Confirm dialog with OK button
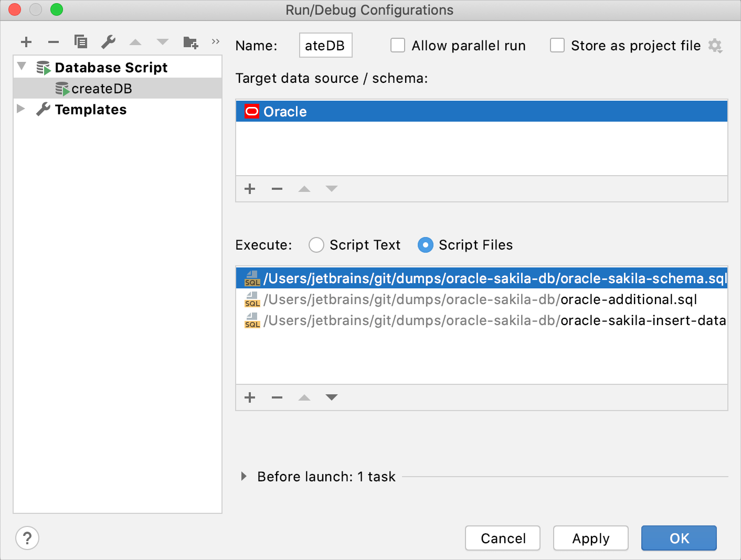This screenshot has height=560, width=741. (679, 538)
